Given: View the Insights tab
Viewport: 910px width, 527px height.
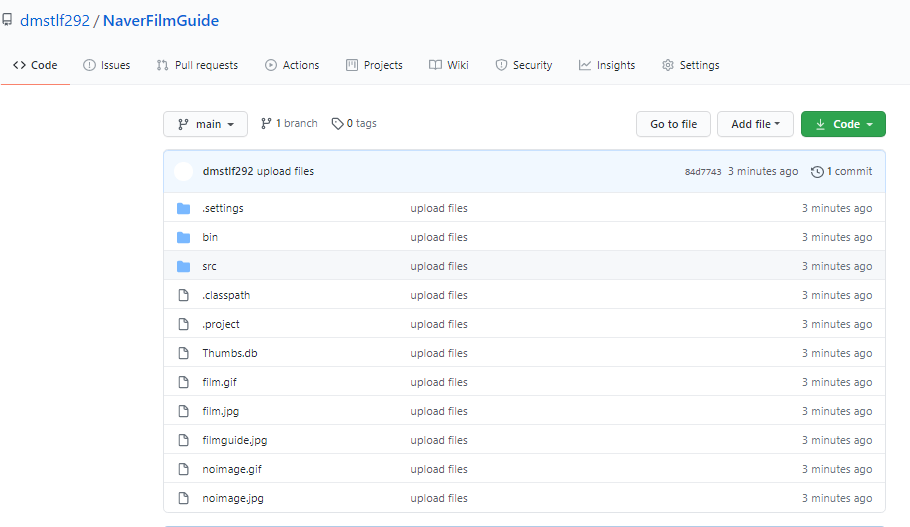Looking at the screenshot, I should point(607,65).
